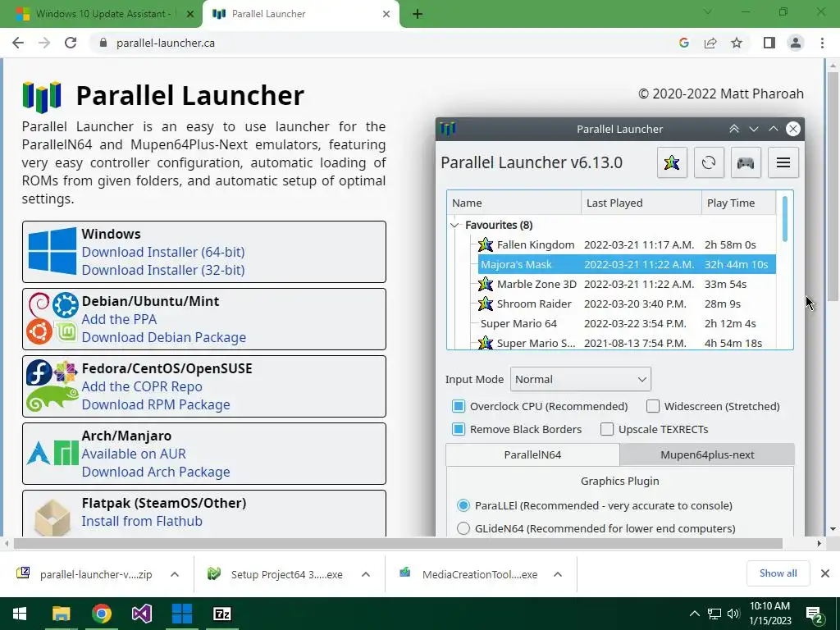Click the Ubuntu circle logo

[39, 331]
